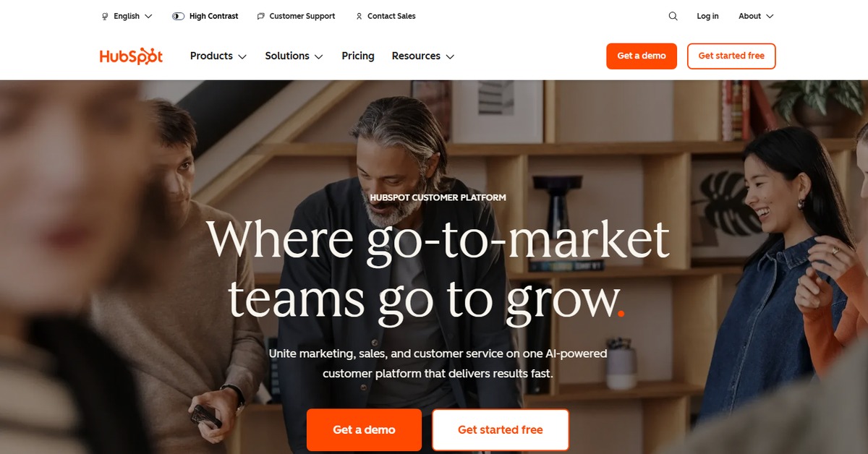Expand the Products menu chevron
Viewport: 868px width, 454px height.
[x=242, y=56]
